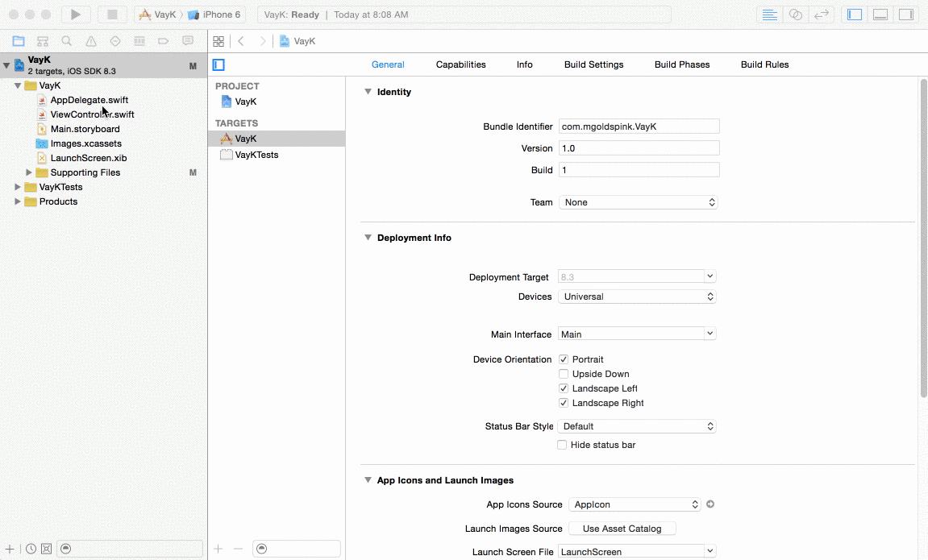Image resolution: width=928 pixels, height=560 pixels.
Task: Toggle the Debug area pane
Action: 880,15
